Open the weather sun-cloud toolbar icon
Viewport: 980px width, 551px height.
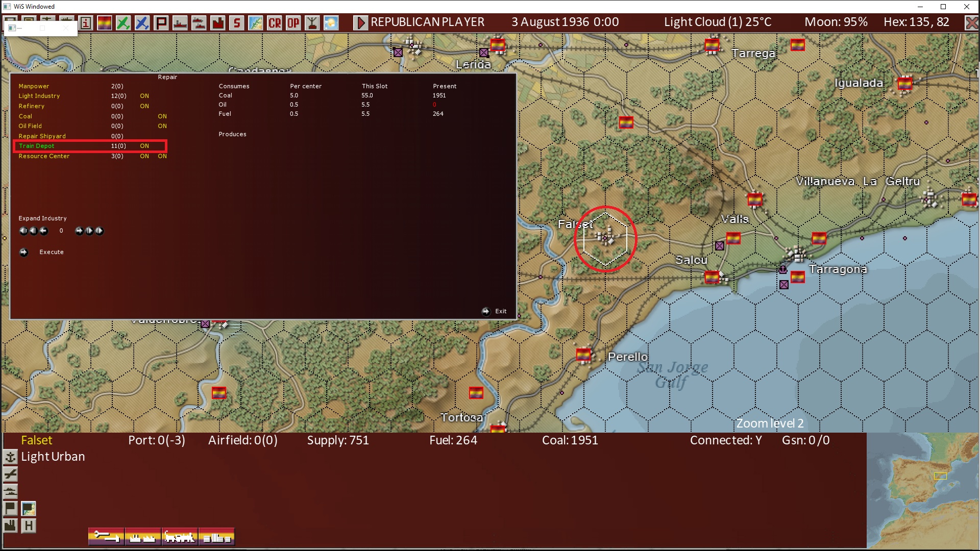(331, 23)
